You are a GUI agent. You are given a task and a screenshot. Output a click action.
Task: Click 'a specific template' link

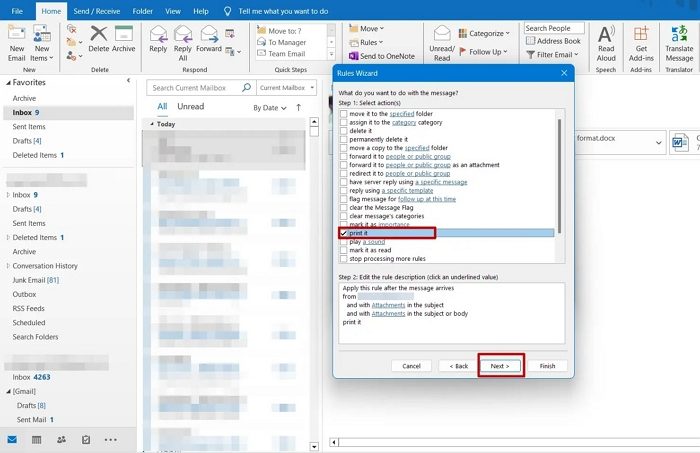coord(408,191)
